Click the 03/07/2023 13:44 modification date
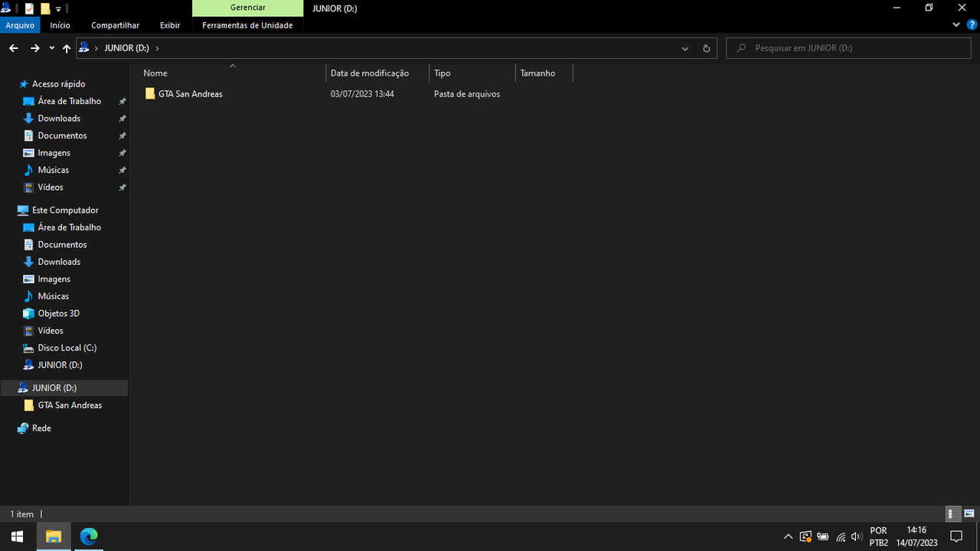 coord(362,94)
